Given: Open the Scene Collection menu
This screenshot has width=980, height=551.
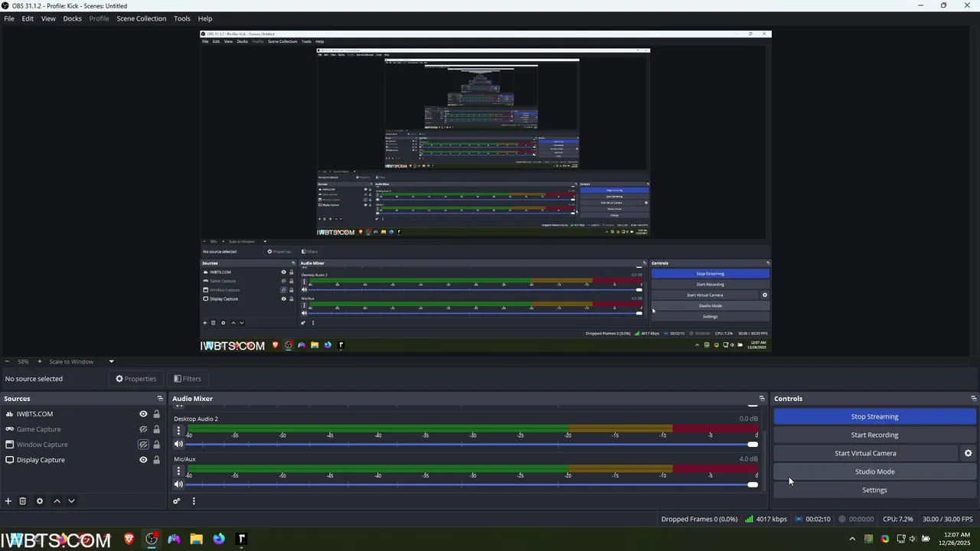Looking at the screenshot, I should (141, 18).
